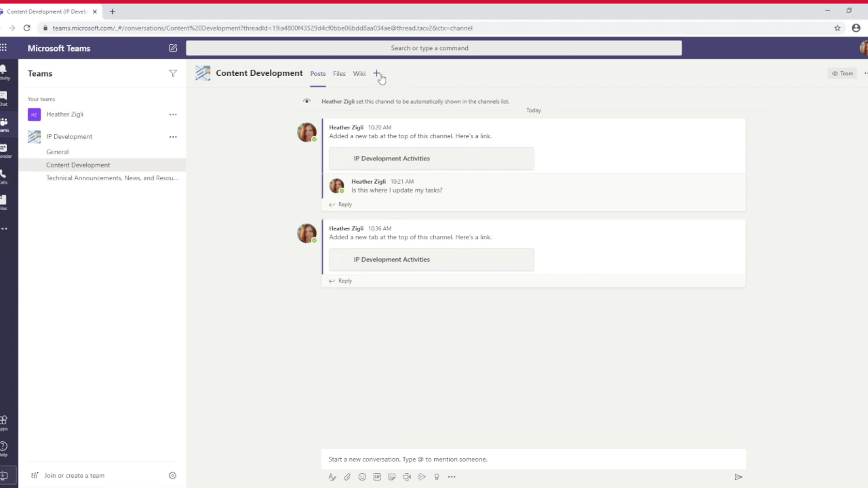
Task: Open Files in the left rail
Action: coord(3,203)
